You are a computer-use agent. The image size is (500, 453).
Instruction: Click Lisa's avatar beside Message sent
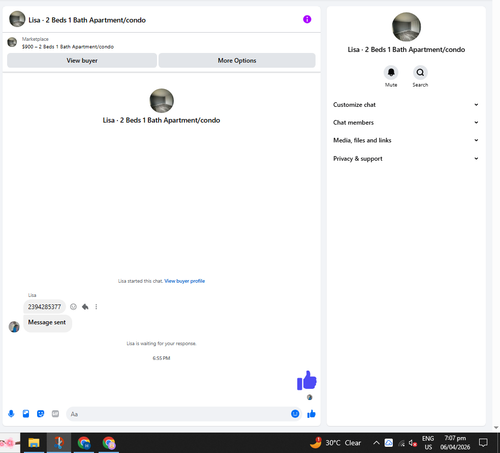pyautogui.click(x=14, y=327)
